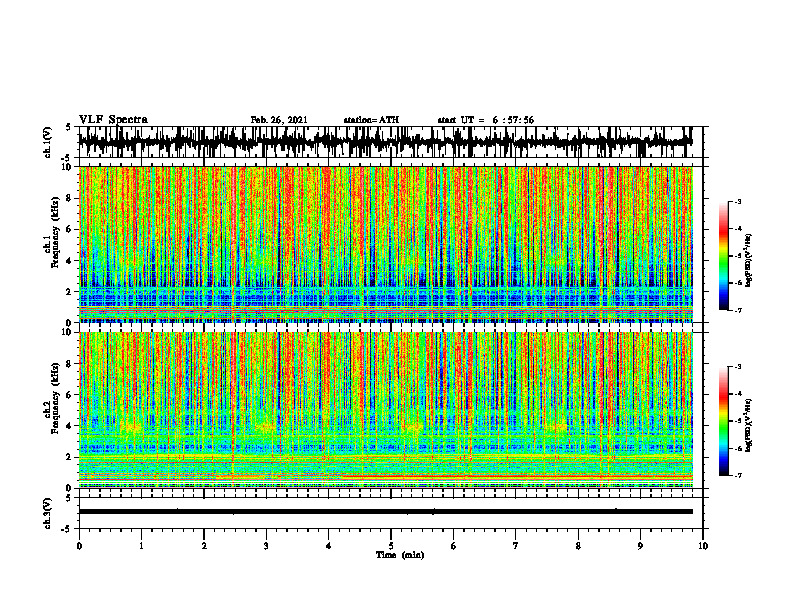The height and width of the screenshot is (612, 792).
Task: Click the ch.3 flat voltage trace
Action: click(385, 512)
